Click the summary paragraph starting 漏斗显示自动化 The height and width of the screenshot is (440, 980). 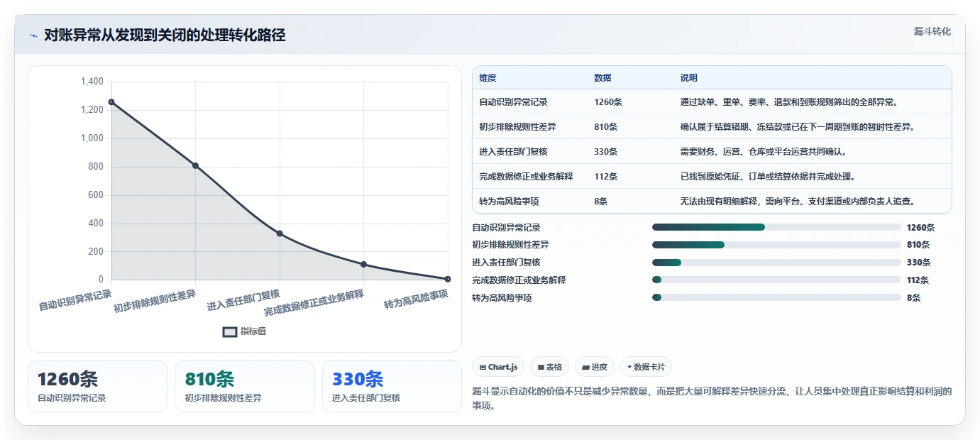(712, 398)
